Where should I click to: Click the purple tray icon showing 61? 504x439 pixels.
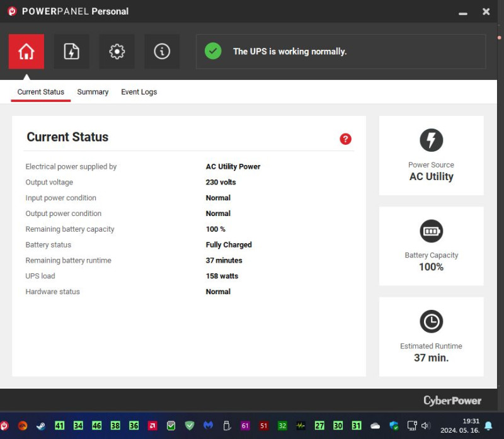[x=245, y=426]
